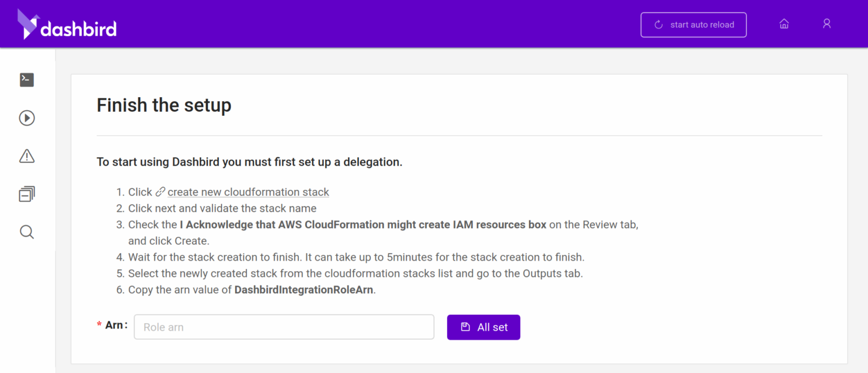Open the terminal/console section in the sidebar

click(26, 80)
